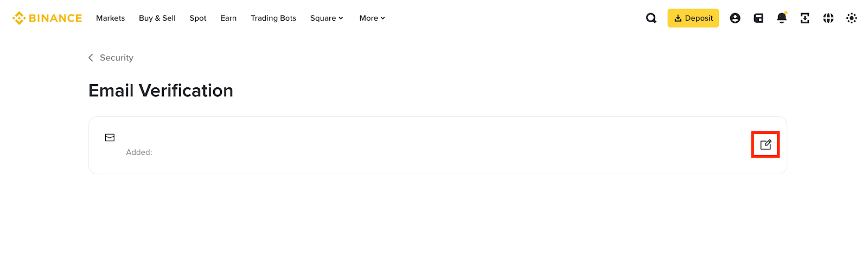Open the Spot menu item

pos(198,18)
